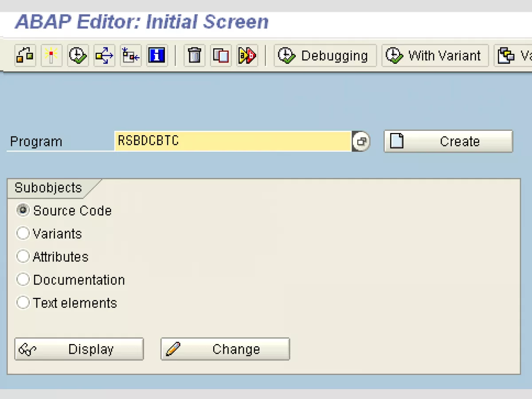The width and height of the screenshot is (532, 399).
Task: Select the Attributes radio button
Action: [x=23, y=256]
